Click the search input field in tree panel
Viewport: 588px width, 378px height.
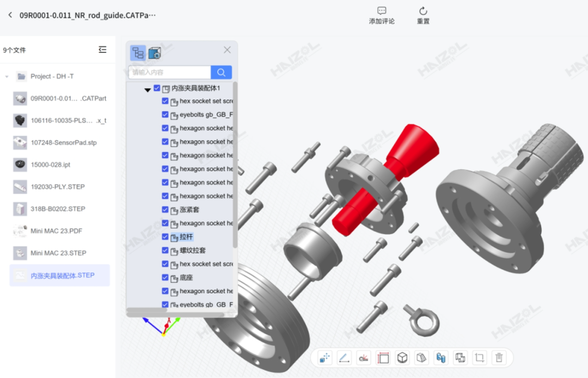click(x=170, y=72)
